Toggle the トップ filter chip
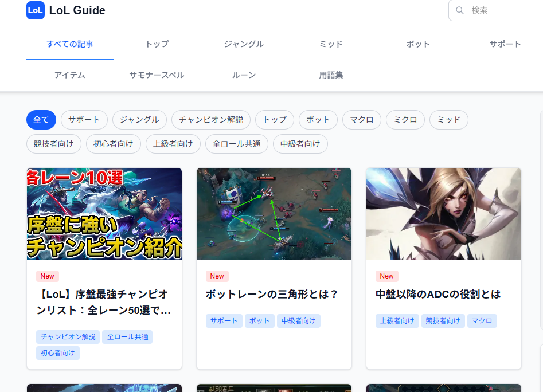543x392 pixels. [275, 120]
